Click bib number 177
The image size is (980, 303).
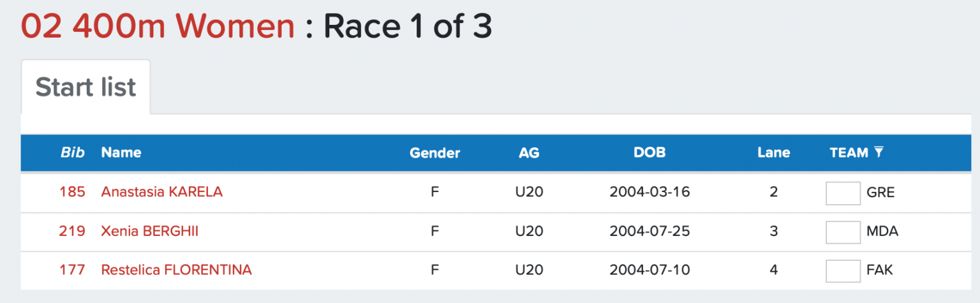click(72, 270)
